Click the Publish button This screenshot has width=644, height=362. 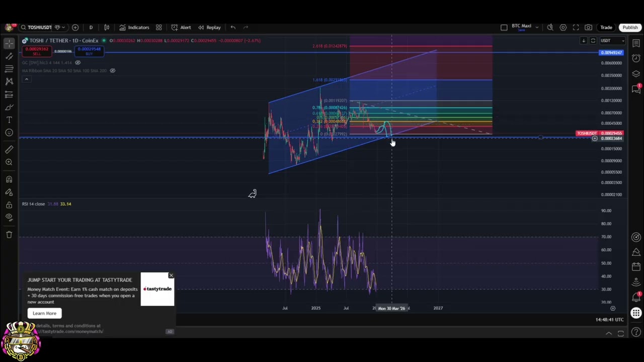(x=630, y=27)
